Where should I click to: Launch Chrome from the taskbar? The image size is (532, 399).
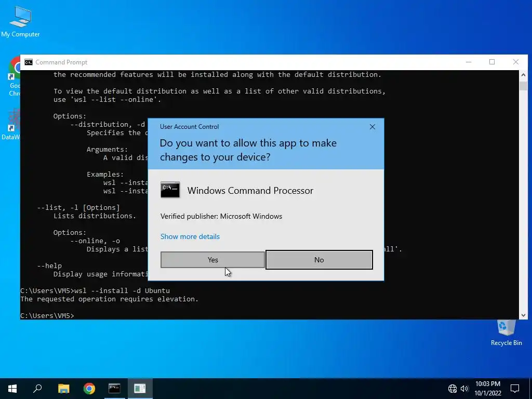pyautogui.click(x=89, y=389)
